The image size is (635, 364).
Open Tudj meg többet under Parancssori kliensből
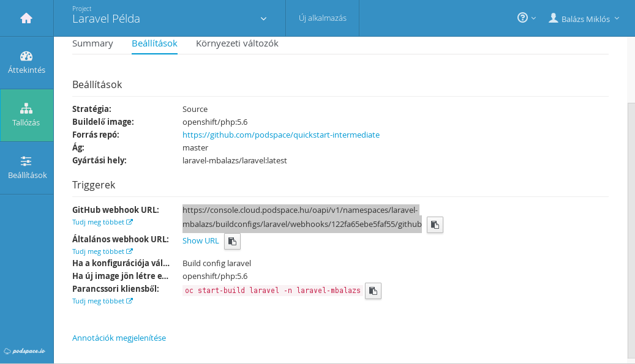point(102,302)
